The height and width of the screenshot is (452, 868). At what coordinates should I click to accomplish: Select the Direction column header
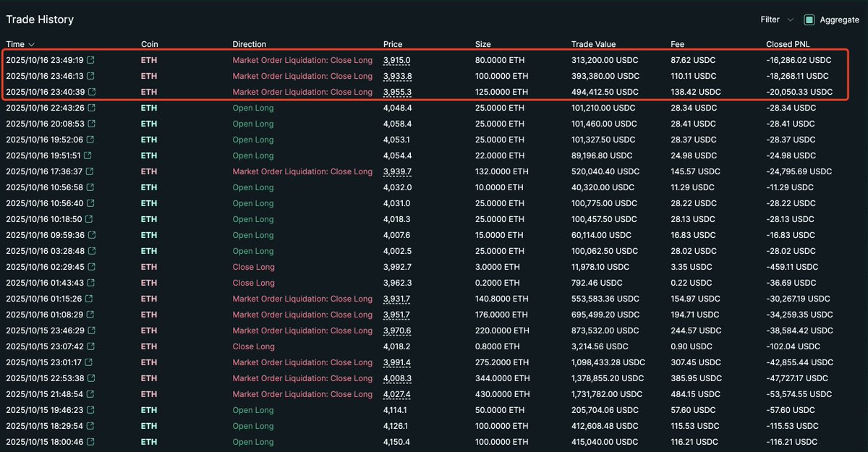(x=250, y=45)
